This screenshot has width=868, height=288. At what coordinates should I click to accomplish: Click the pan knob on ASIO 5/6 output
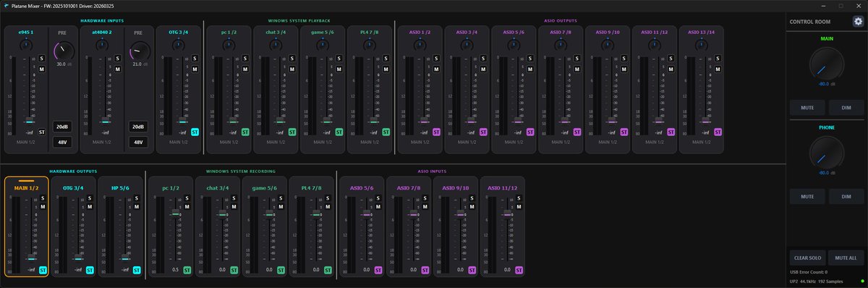pos(514,45)
